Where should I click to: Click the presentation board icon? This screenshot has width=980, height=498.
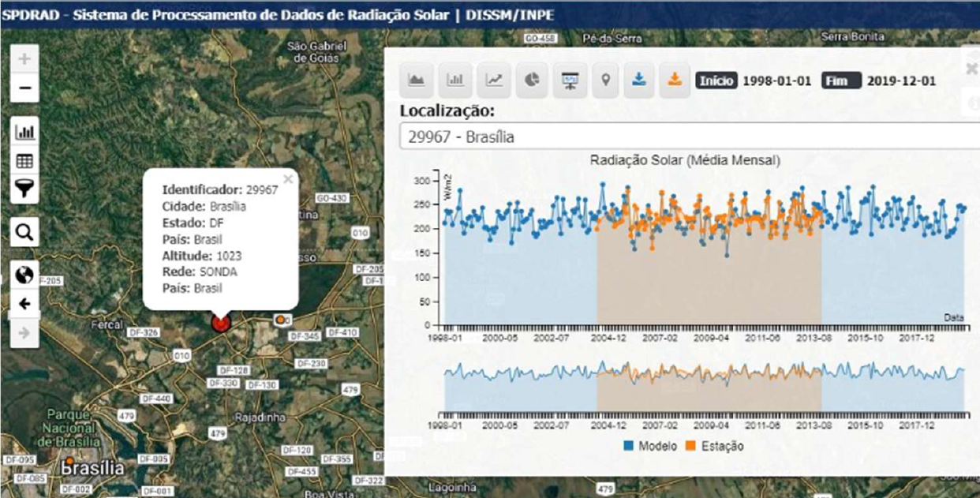(570, 81)
